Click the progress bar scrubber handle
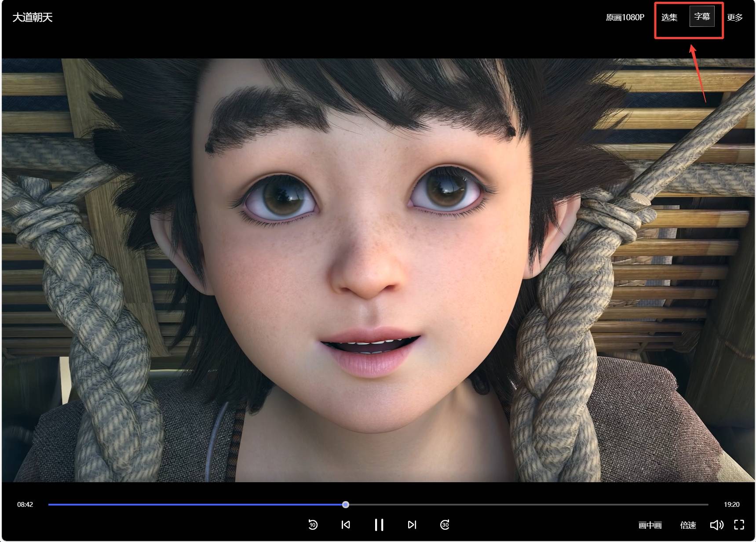The width and height of the screenshot is (756, 542). (346, 505)
